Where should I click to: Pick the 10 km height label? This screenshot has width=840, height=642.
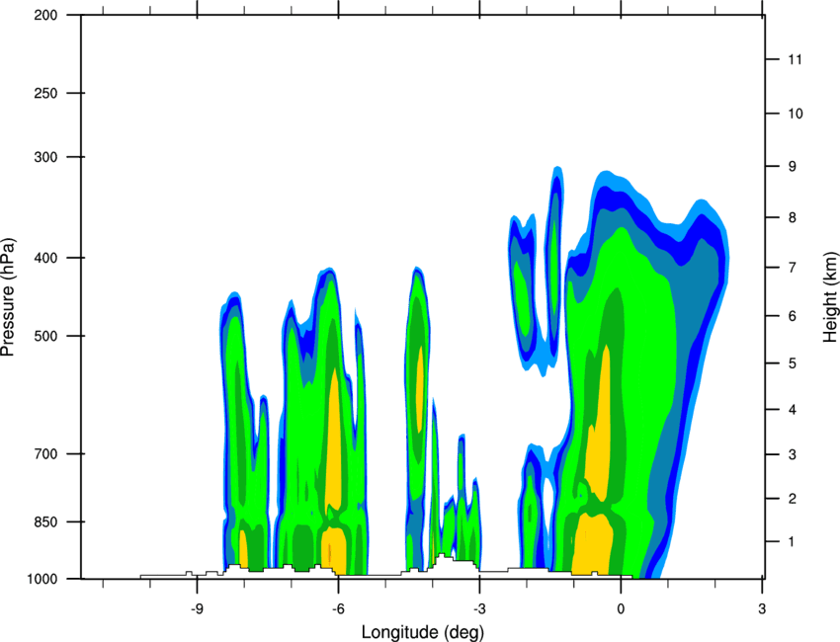(x=796, y=114)
